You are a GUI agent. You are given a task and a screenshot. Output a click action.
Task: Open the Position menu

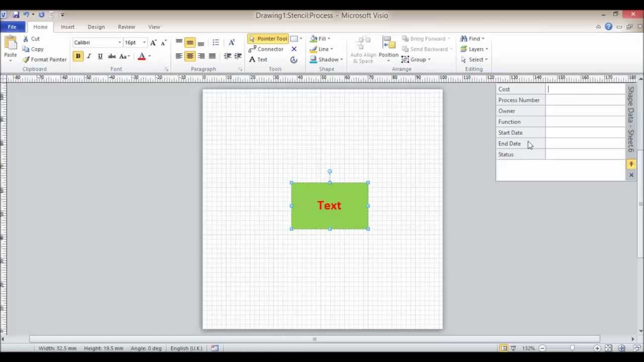click(388, 50)
